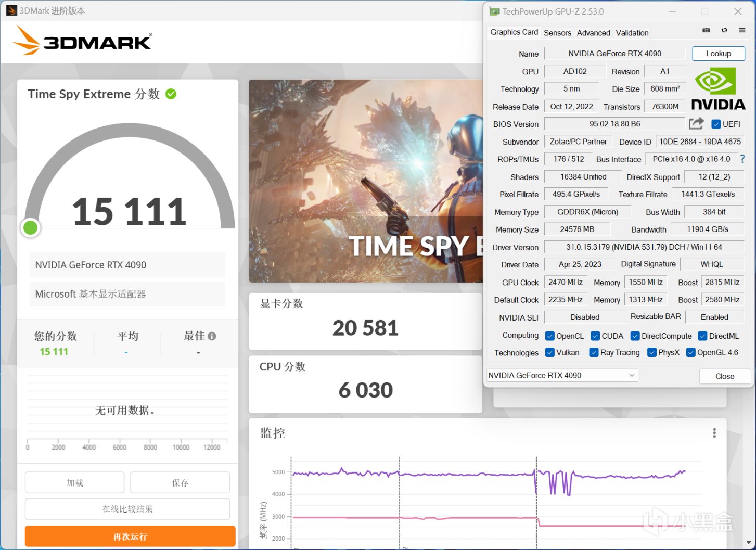The image size is (756, 550).
Task: Click the 在线比较结果 button
Action: click(x=127, y=509)
